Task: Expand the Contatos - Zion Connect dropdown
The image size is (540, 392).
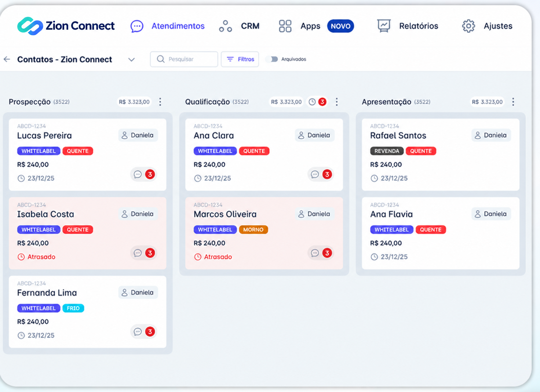Action: tap(131, 59)
